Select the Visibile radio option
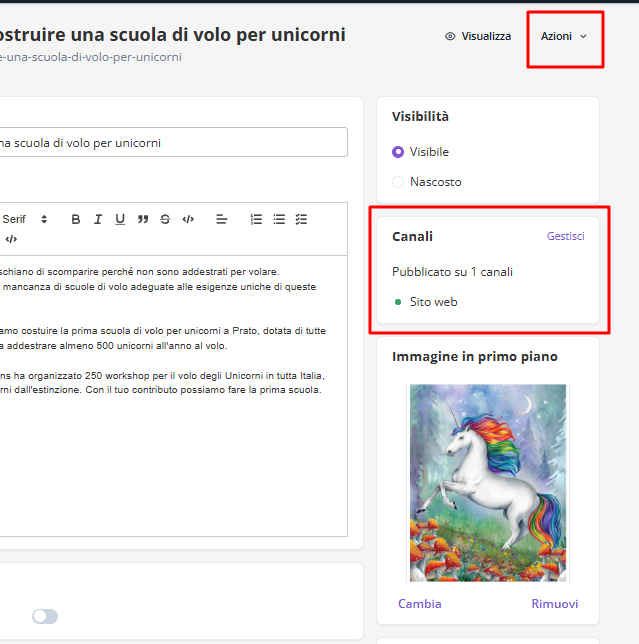The height and width of the screenshot is (644, 639). coord(399,152)
